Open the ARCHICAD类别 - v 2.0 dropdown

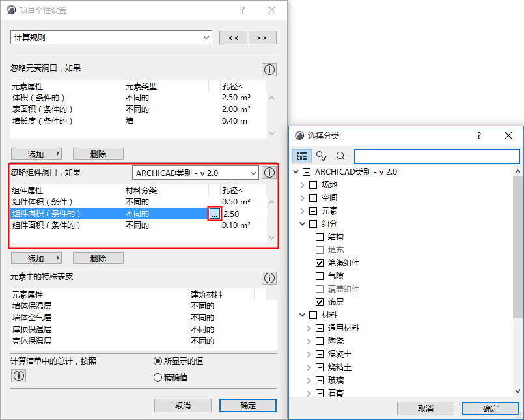pyautogui.click(x=195, y=173)
